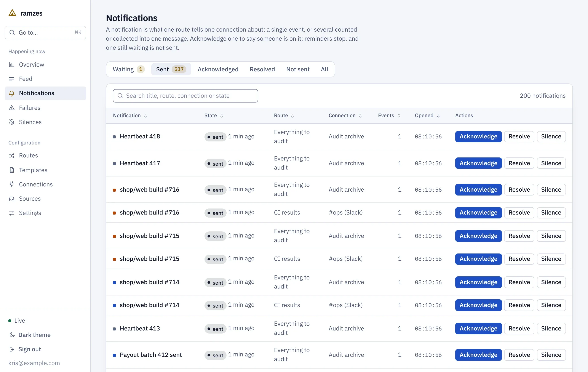Image resolution: width=588 pixels, height=372 pixels.
Task: Open the Silences muted-bell icon
Action: (11, 122)
